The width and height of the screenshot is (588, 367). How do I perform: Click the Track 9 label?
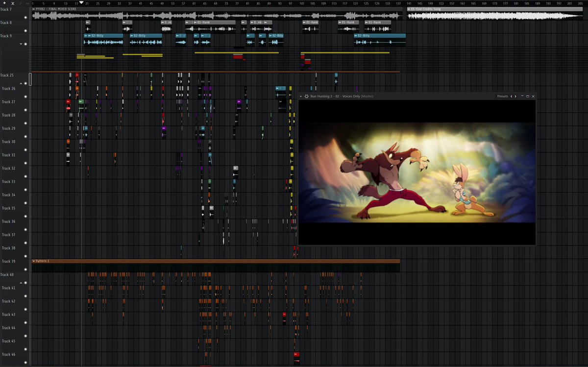pos(6,36)
